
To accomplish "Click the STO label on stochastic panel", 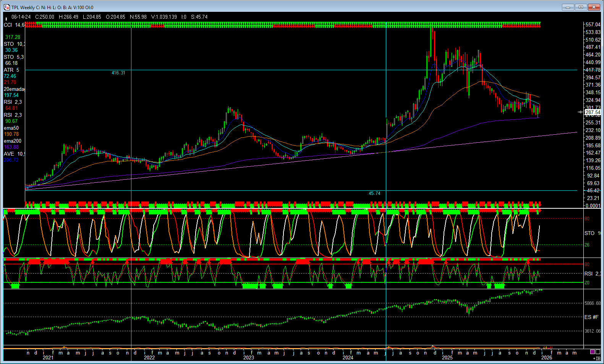I will pos(589,233).
